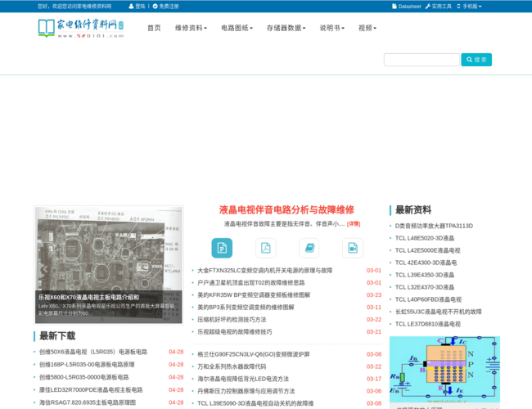Screen dimensions: 532x409
Task: Open the Datasheet link in top bar
Action: (406, 6)
